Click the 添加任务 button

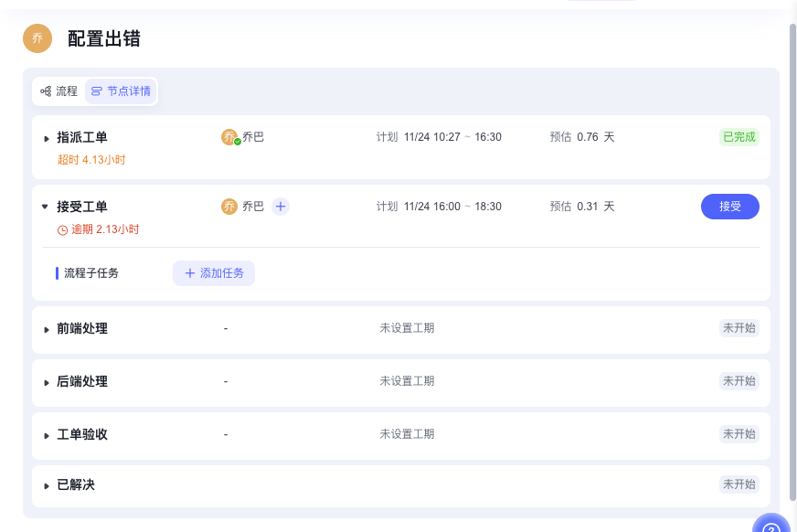click(214, 273)
